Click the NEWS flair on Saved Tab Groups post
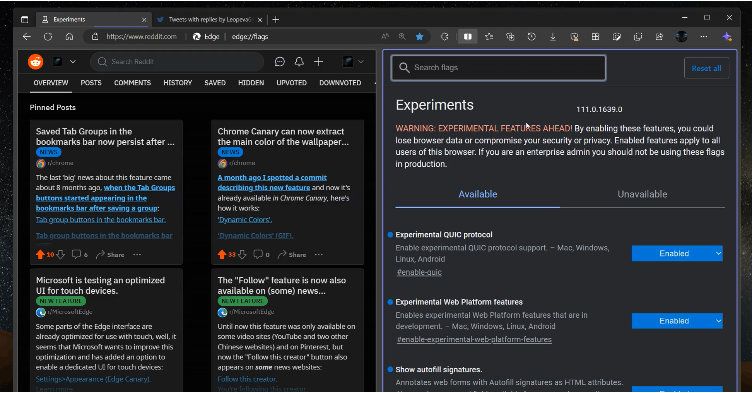This screenshot has height=393, width=752. click(x=48, y=152)
